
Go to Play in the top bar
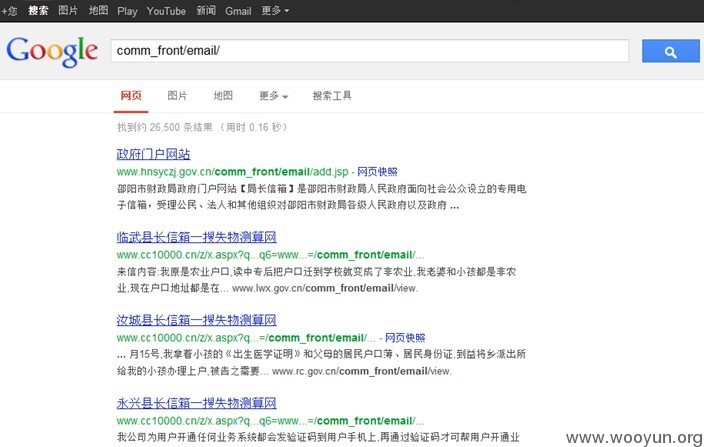tap(127, 11)
